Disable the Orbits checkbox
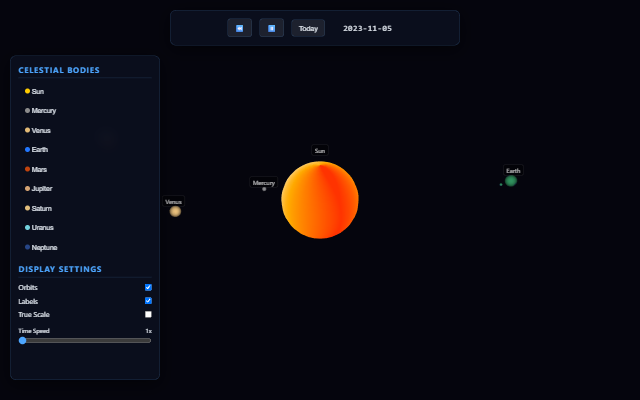The height and width of the screenshot is (400, 640). click(148, 287)
